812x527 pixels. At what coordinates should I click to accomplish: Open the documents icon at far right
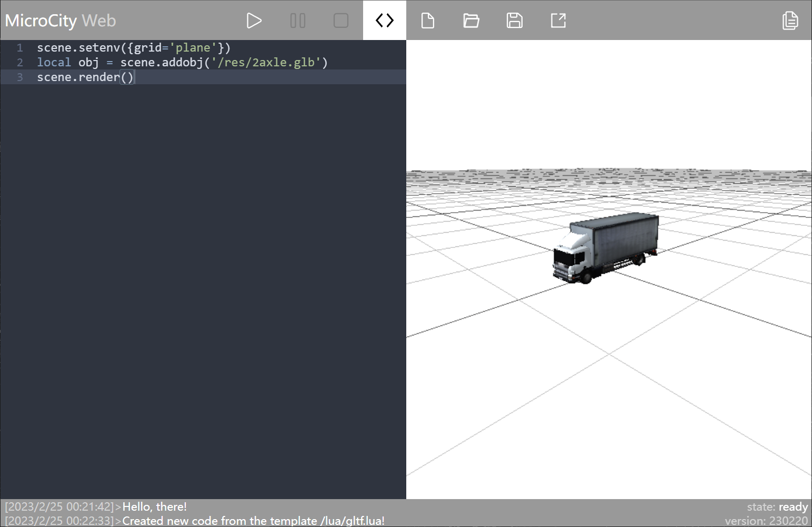[x=790, y=21]
